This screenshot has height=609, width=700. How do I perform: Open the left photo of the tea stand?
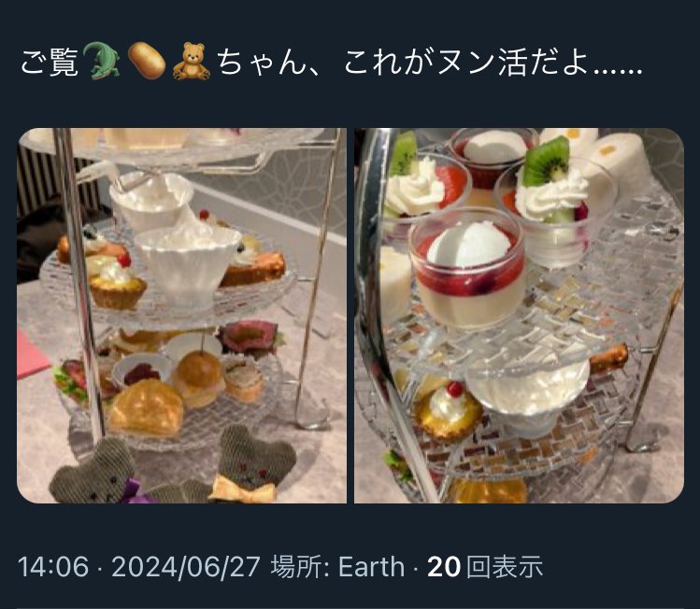(181, 316)
